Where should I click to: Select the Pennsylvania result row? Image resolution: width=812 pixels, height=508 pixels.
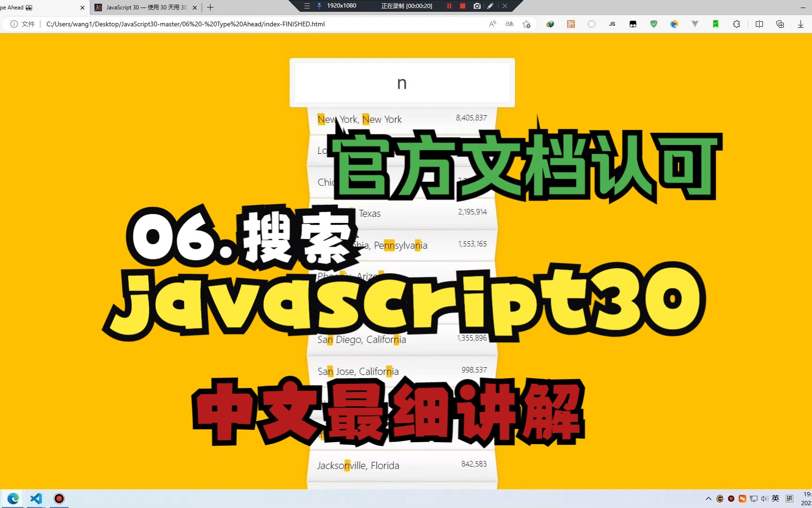coord(402,246)
